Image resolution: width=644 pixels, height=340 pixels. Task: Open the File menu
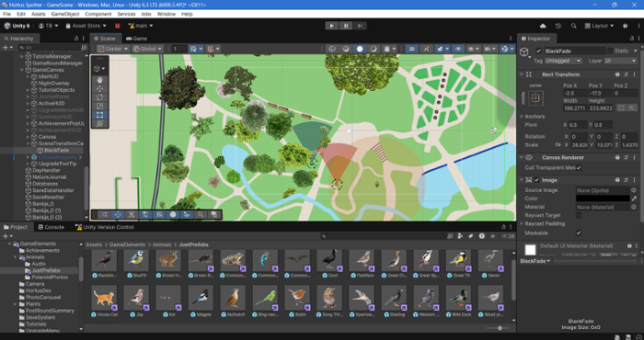pos(6,14)
